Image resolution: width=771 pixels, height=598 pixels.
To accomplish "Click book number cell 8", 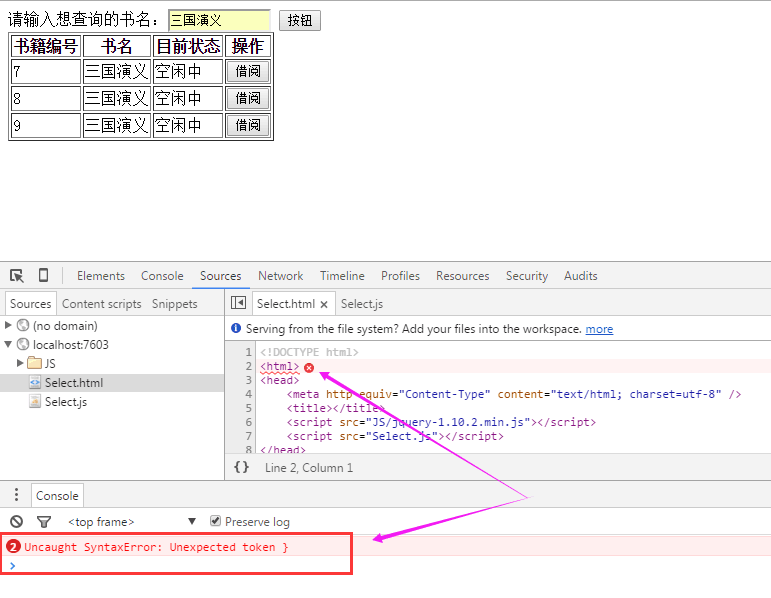I will click(x=46, y=98).
